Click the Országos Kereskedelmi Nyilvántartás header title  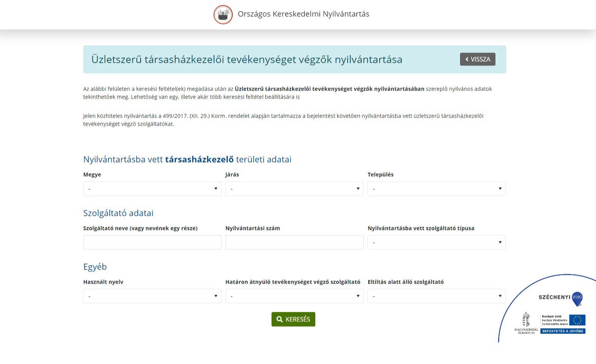pyautogui.click(x=303, y=14)
